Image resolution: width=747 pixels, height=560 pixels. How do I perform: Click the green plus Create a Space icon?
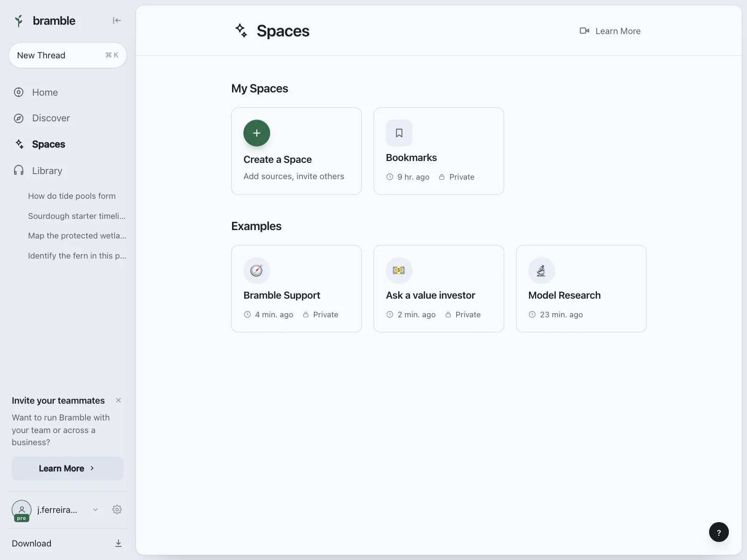(x=257, y=133)
